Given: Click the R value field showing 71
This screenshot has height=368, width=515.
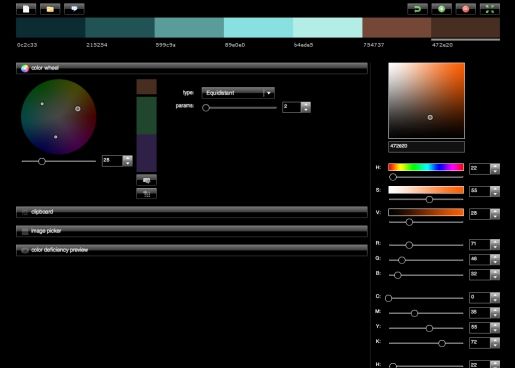Looking at the screenshot, I should coord(480,244).
